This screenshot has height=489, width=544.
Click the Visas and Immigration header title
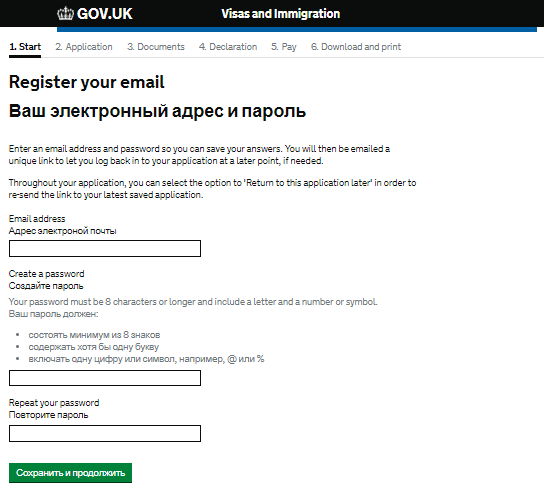tap(280, 14)
